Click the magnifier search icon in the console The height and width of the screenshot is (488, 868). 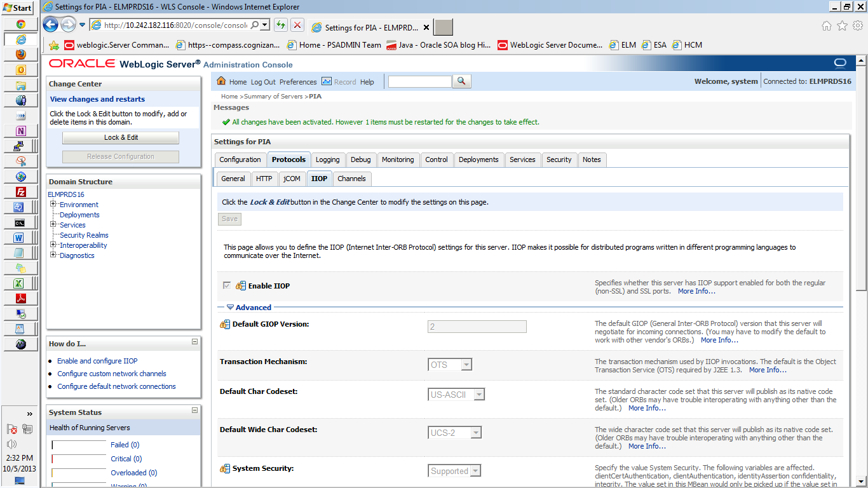pos(461,81)
